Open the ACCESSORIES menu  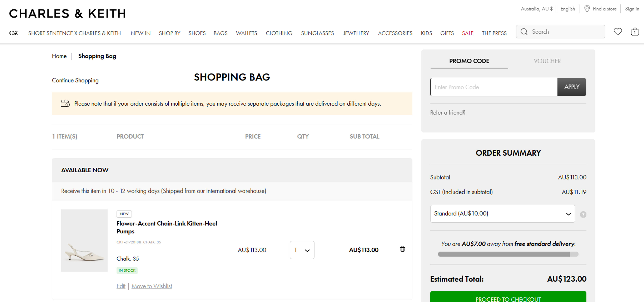(395, 33)
